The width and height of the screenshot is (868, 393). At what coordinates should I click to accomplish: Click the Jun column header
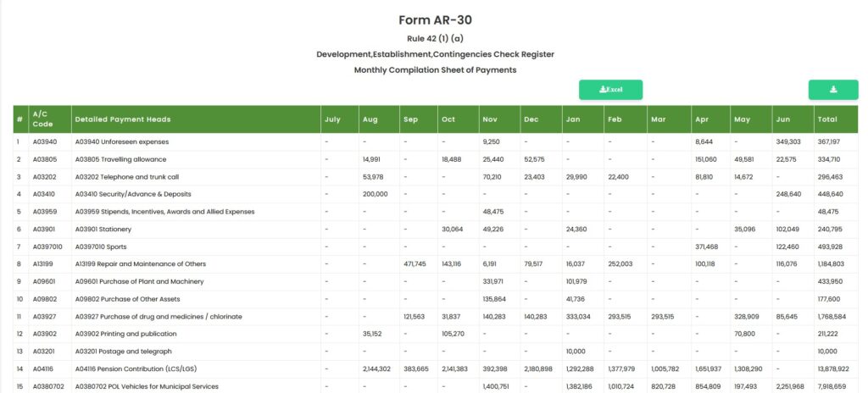tap(793, 119)
